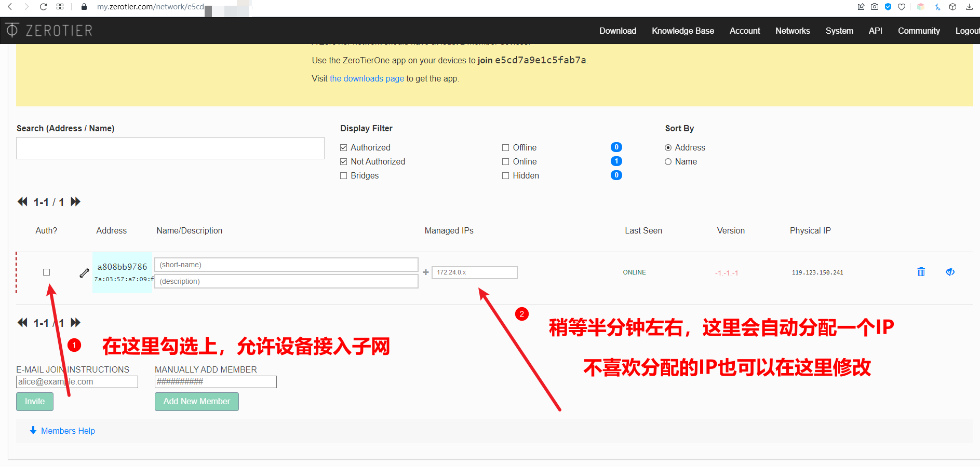Enable the Online filter checkbox
Screen dimensions: 980x467
pos(505,162)
